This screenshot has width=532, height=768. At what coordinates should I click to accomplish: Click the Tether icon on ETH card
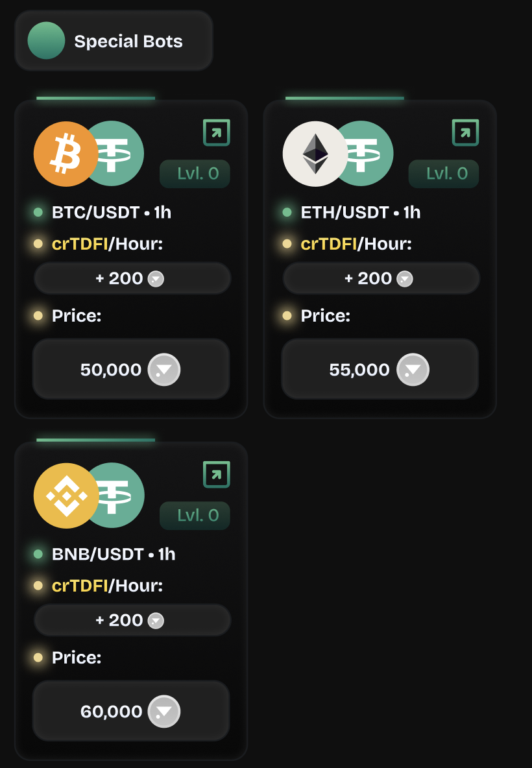(371, 154)
